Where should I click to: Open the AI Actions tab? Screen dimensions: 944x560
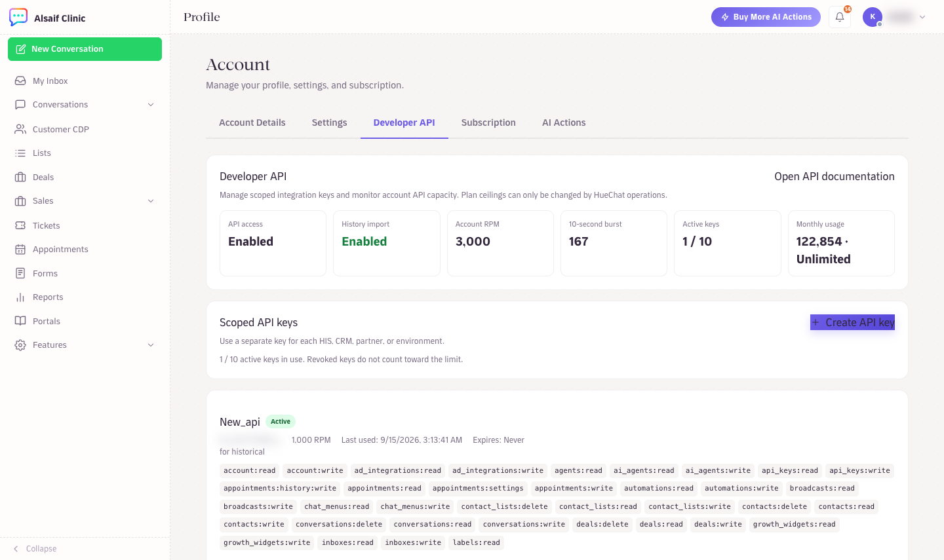[564, 122]
